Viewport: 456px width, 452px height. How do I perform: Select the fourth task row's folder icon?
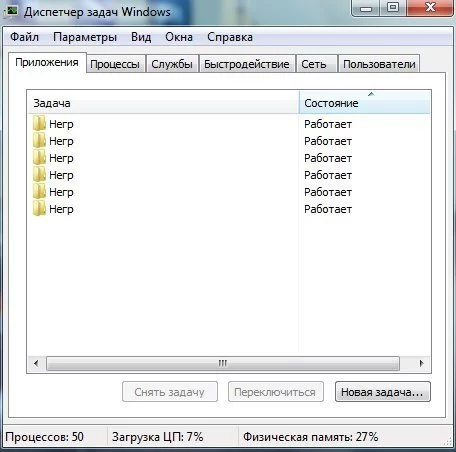tap(39, 175)
